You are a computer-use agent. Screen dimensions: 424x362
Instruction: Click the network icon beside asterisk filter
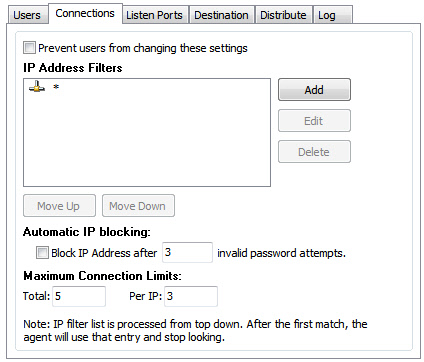pos(37,87)
